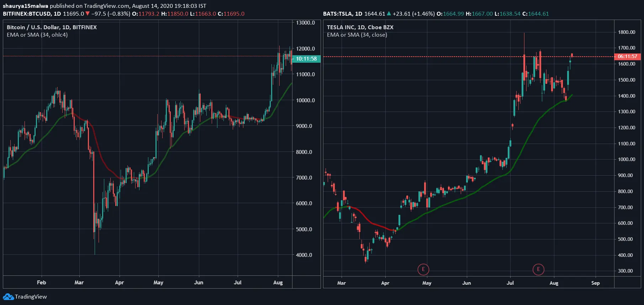The height and width of the screenshot is (305, 644).
Task: Click the 900.00 price on Tesla axis
Action: pyautogui.click(x=625, y=175)
